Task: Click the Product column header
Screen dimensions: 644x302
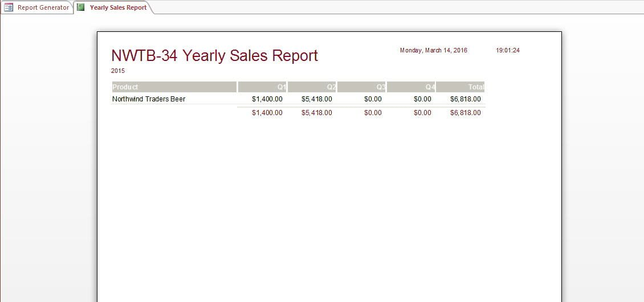Action: tap(174, 87)
